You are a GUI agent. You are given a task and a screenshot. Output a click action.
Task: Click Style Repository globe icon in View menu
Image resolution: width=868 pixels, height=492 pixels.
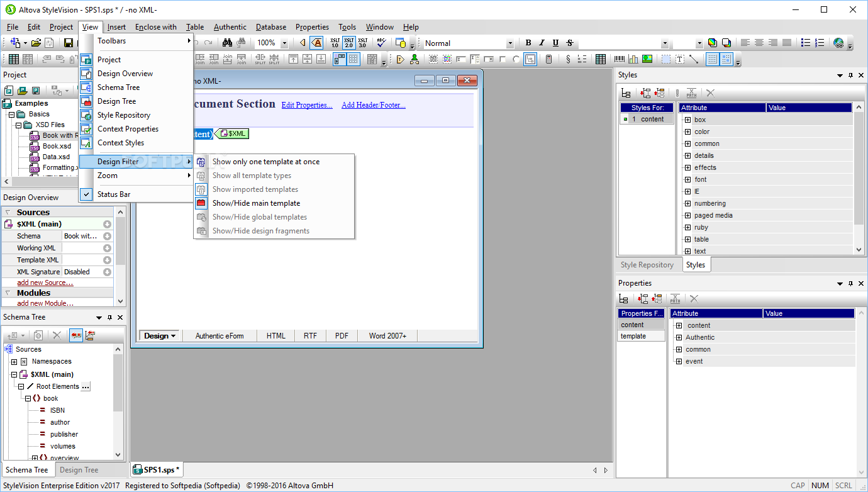pyautogui.click(x=86, y=115)
